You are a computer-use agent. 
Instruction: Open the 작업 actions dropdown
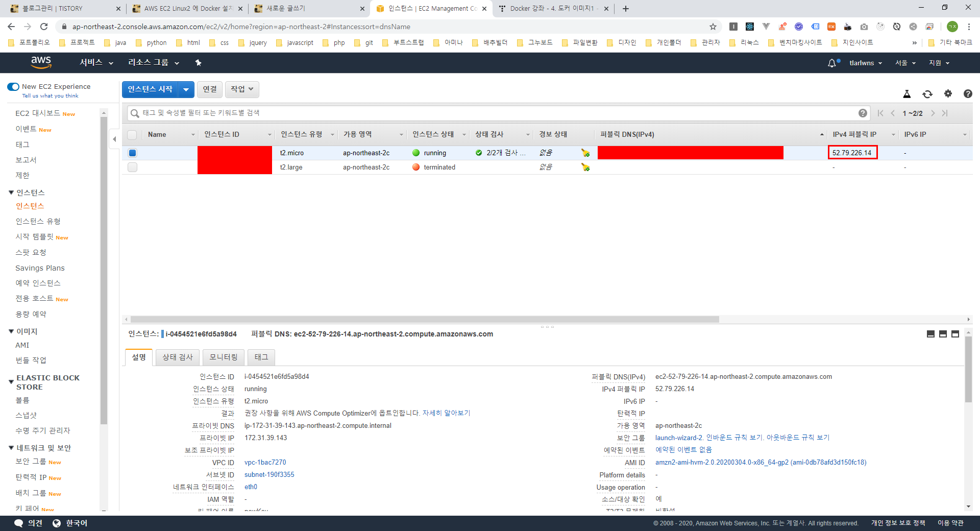(242, 89)
